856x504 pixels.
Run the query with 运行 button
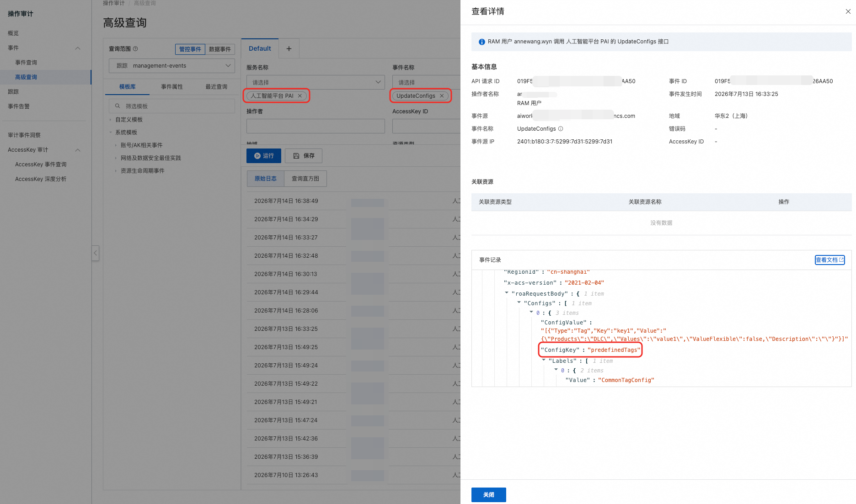pyautogui.click(x=264, y=156)
